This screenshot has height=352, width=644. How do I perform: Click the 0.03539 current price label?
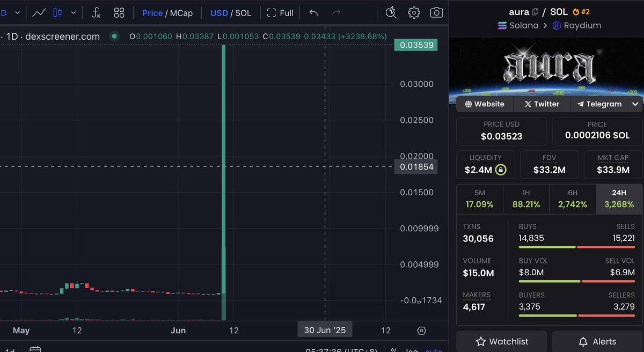pos(416,45)
